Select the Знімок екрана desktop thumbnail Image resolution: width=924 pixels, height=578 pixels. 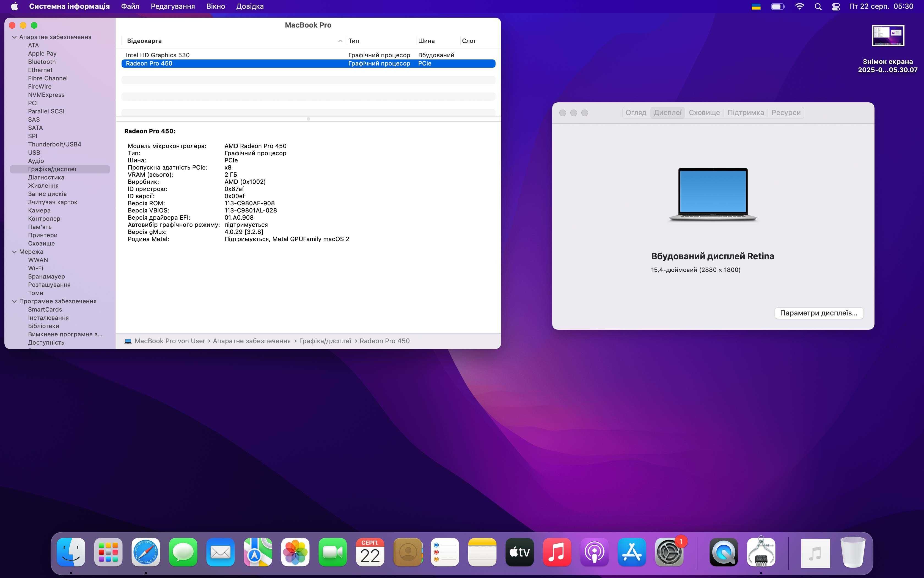(x=888, y=36)
